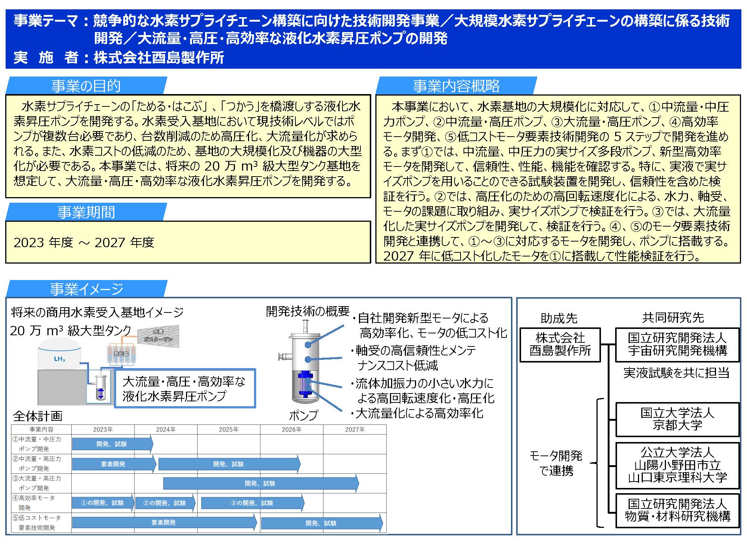Screen dimensions: 747x560
Task: Click the 実施者：株式会社酉島製作所 line in banner
Action: click(119, 57)
